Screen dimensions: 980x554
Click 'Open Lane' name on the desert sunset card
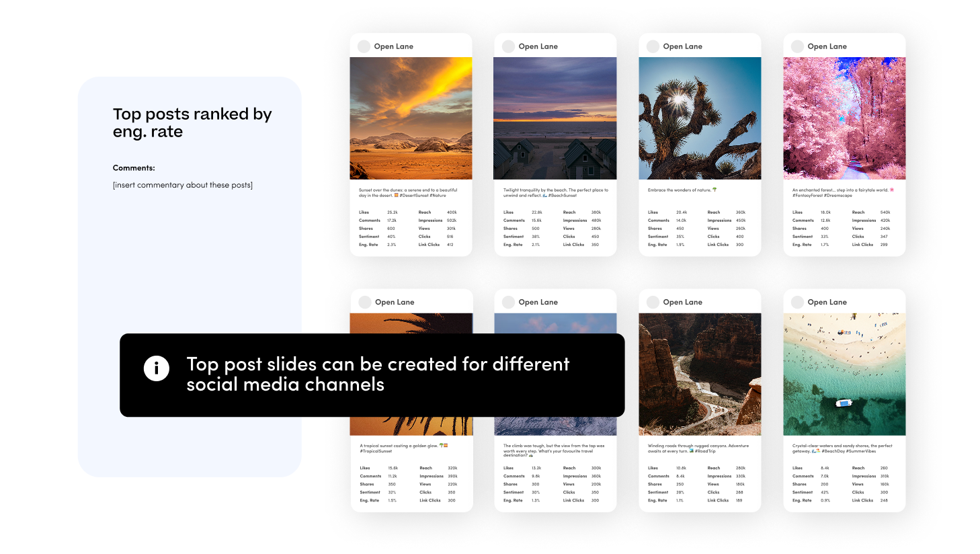pos(394,46)
